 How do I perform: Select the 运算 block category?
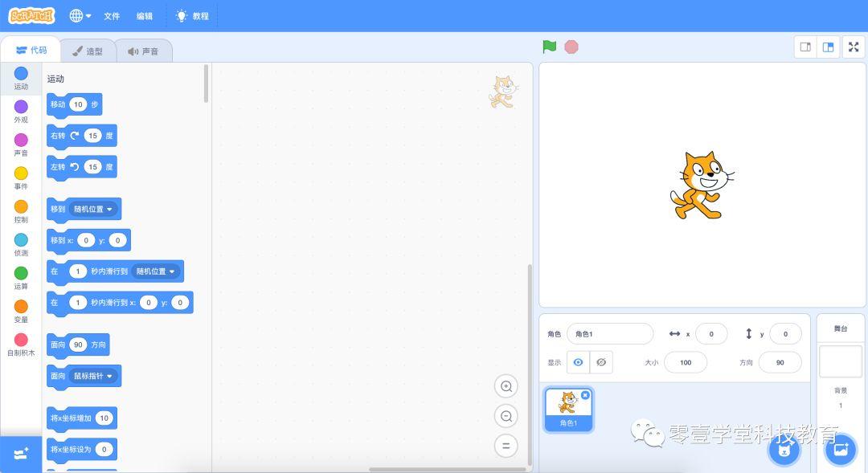point(21,278)
